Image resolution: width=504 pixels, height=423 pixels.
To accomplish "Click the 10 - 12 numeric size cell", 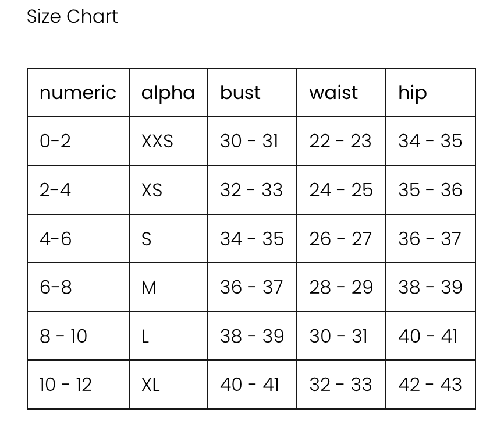I will click(x=66, y=385).
